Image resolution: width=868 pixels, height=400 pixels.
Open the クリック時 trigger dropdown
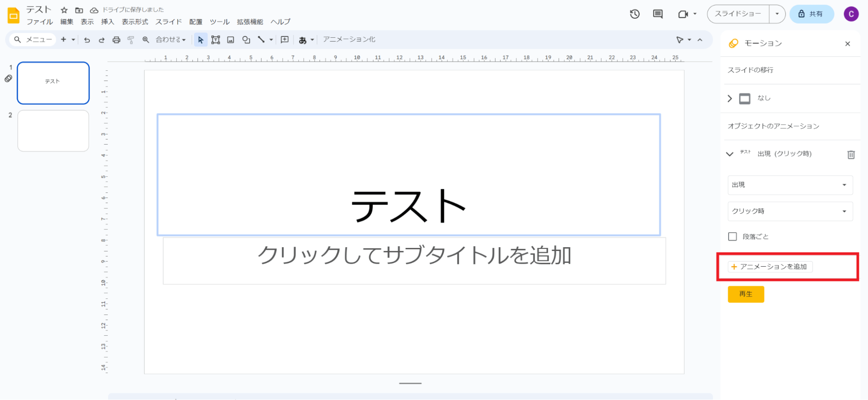(790, 212)
